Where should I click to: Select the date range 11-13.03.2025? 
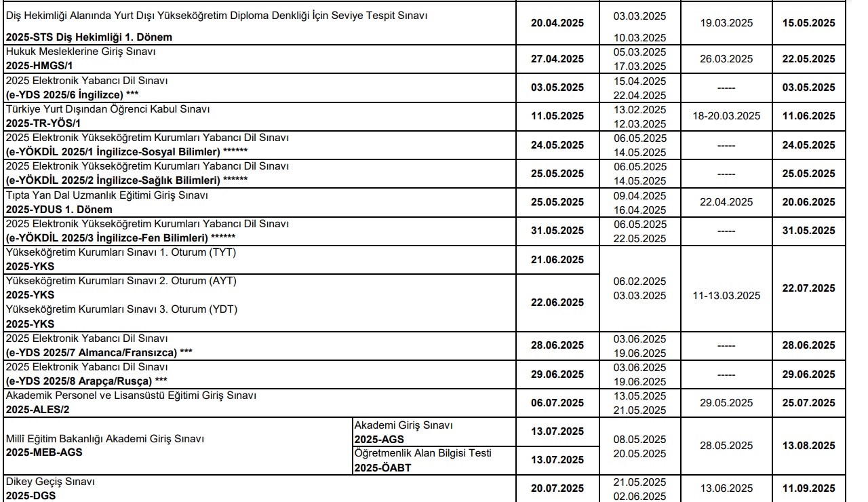click(726, 296)
